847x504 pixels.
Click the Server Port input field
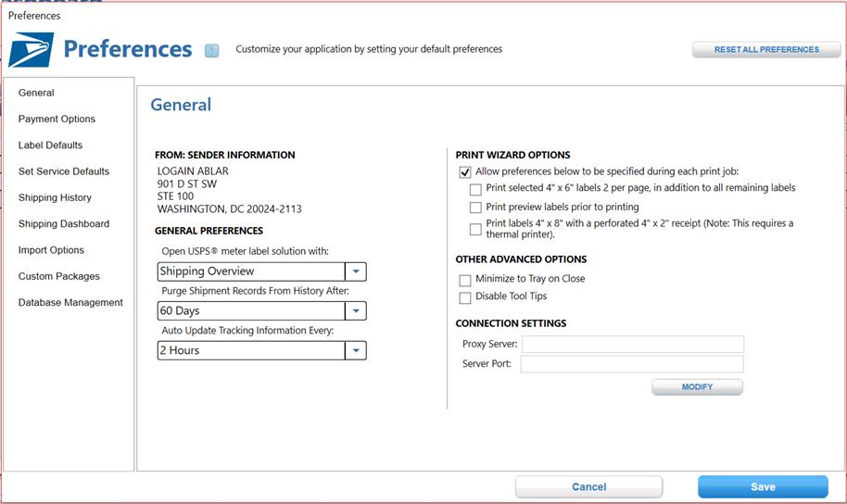pos(632,363)
